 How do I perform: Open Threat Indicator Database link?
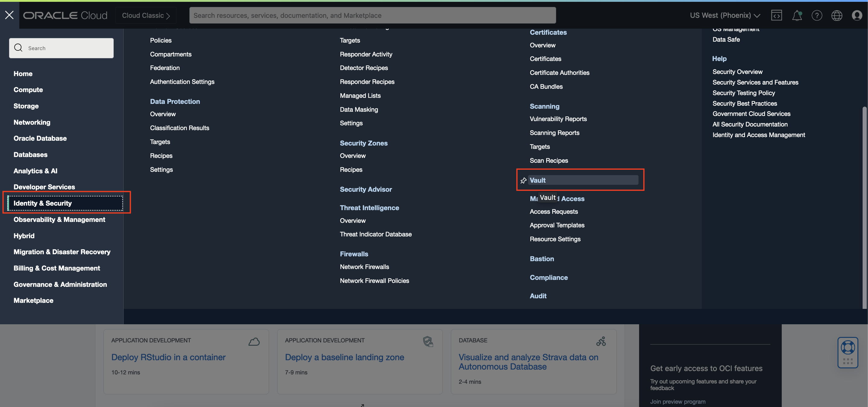point(375,234)
